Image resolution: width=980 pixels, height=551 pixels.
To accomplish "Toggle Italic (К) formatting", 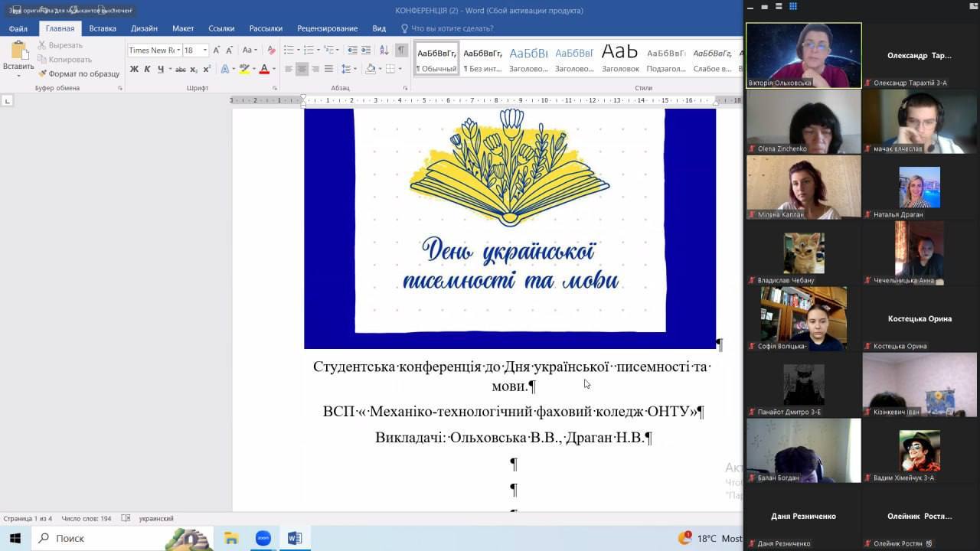I will click(x=147, y=69).
